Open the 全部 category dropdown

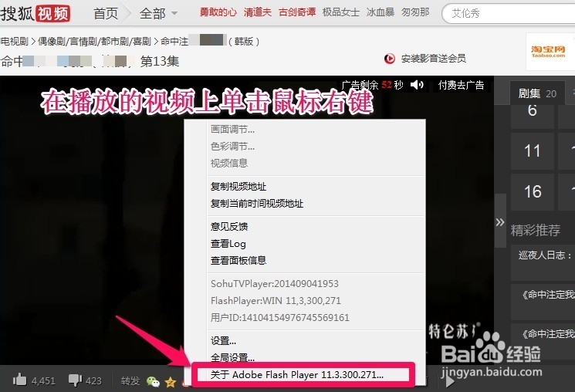pyautogui.click(x=158, y=14)
